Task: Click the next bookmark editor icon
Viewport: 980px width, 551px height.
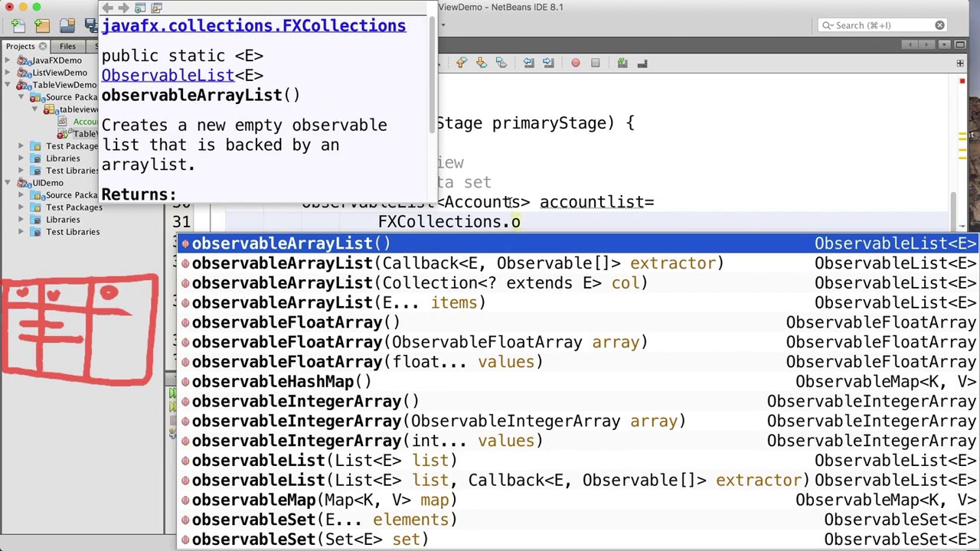Action: pyautogui.click(x=481, y=63)
